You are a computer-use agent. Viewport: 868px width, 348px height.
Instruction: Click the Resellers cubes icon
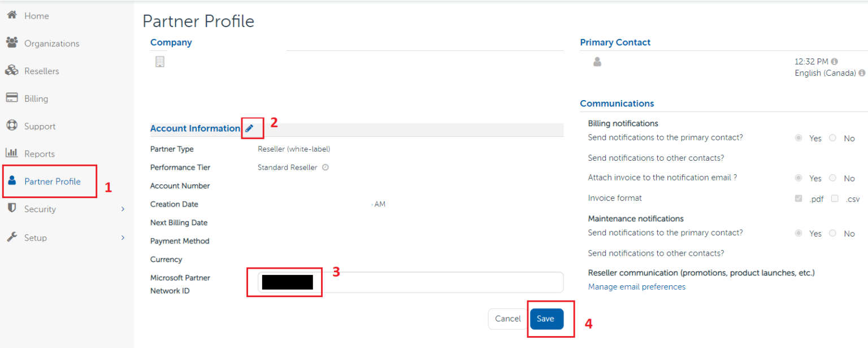(x=11, y=71)
